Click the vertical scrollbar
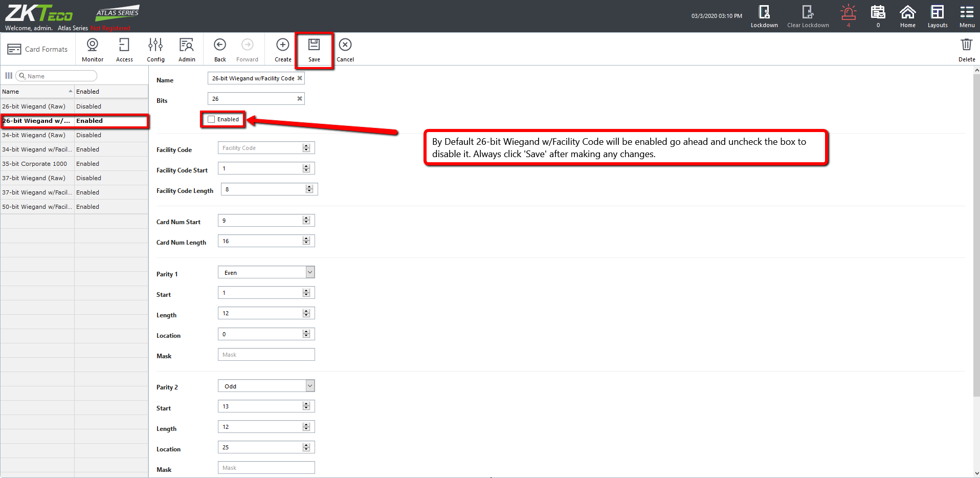Image resolution: width=980 pixels, height=478 pixels. pos(976,235)
